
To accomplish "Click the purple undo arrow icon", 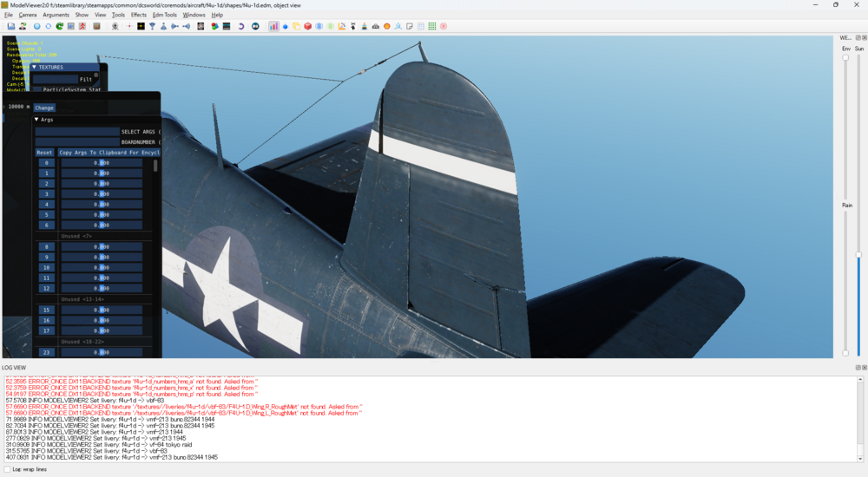I will click(x=240, y=26).
